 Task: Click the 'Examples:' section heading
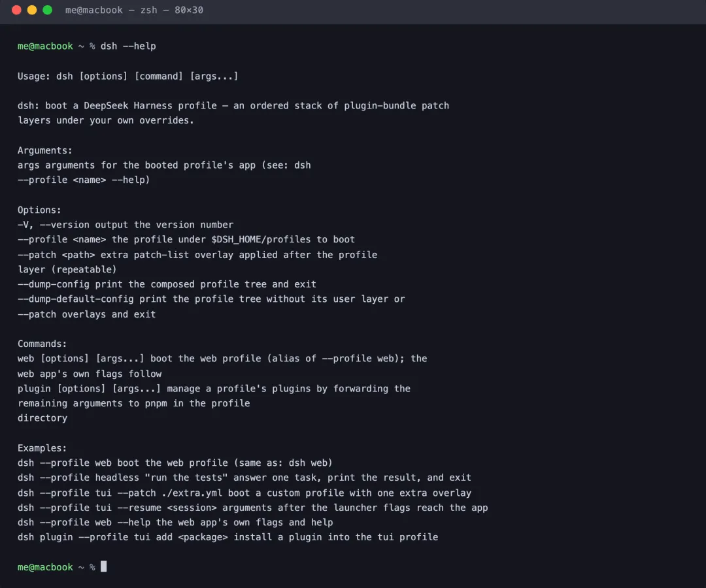tap(42, 448)
